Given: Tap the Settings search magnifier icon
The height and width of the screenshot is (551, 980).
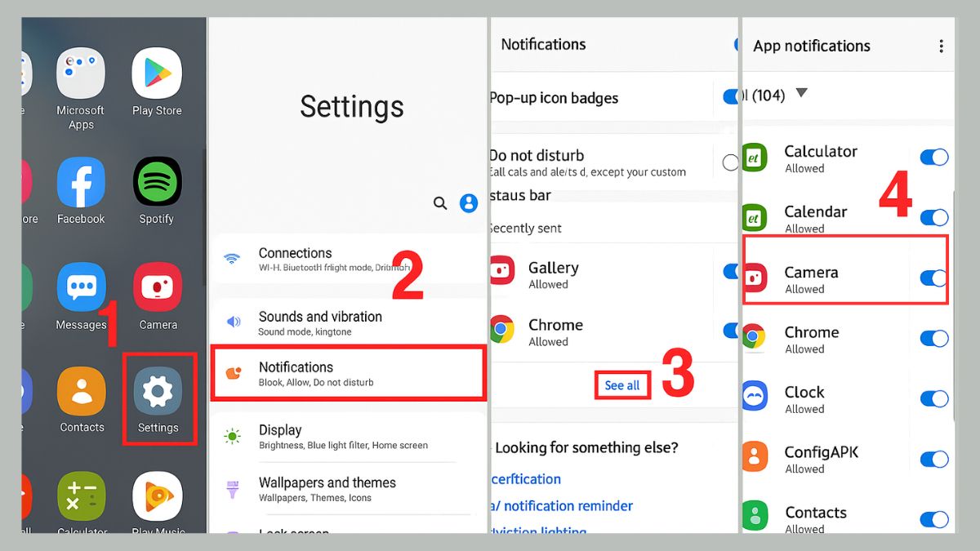Looking at the screenshot, I should click(x=440, y=203).
